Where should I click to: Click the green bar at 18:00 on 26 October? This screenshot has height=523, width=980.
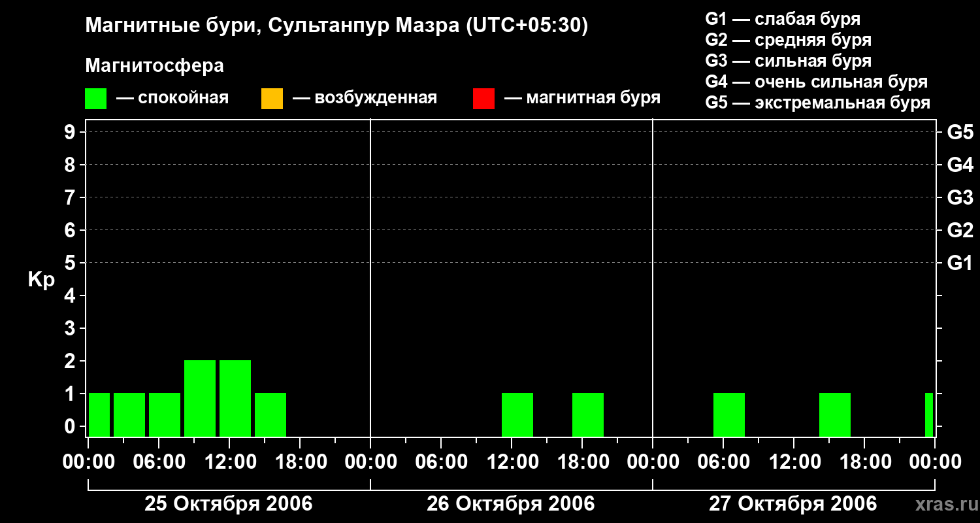(x=588, y=414)
